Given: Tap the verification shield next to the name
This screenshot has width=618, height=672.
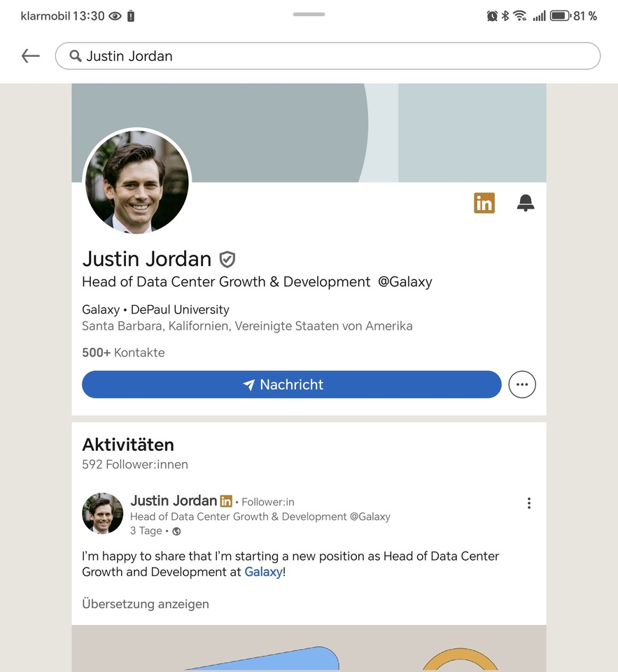Looking at the screenshot, I should [227, 260].
